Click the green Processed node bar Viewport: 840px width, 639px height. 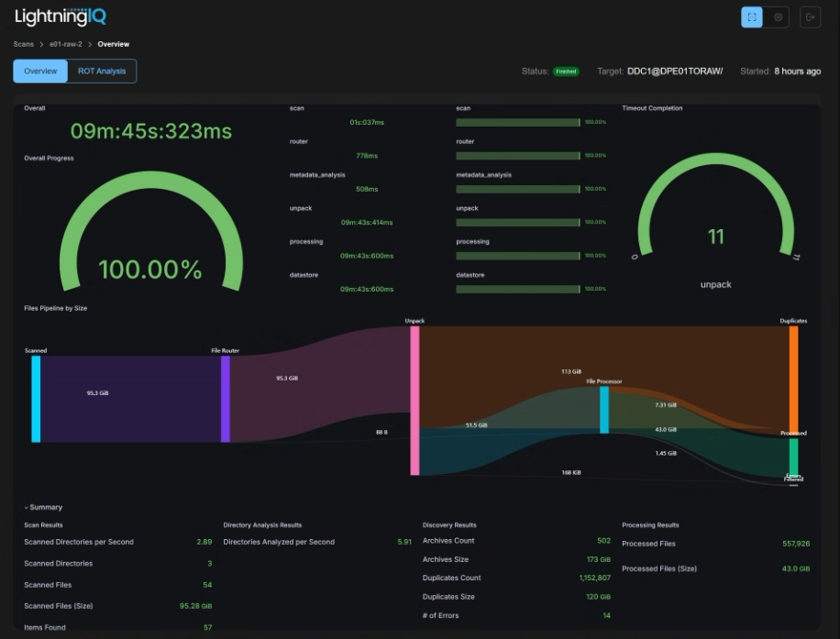pyautogui.click(x=793, y=455)
